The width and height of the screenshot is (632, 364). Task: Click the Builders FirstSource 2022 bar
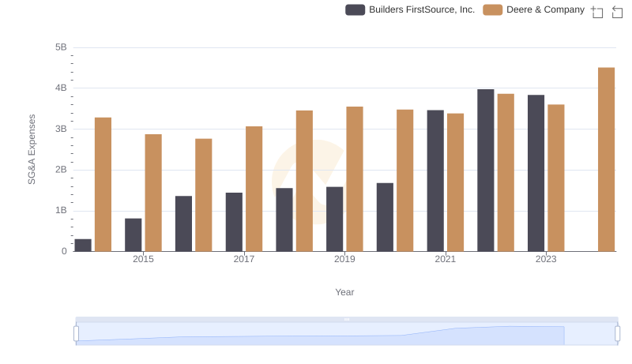486,171
